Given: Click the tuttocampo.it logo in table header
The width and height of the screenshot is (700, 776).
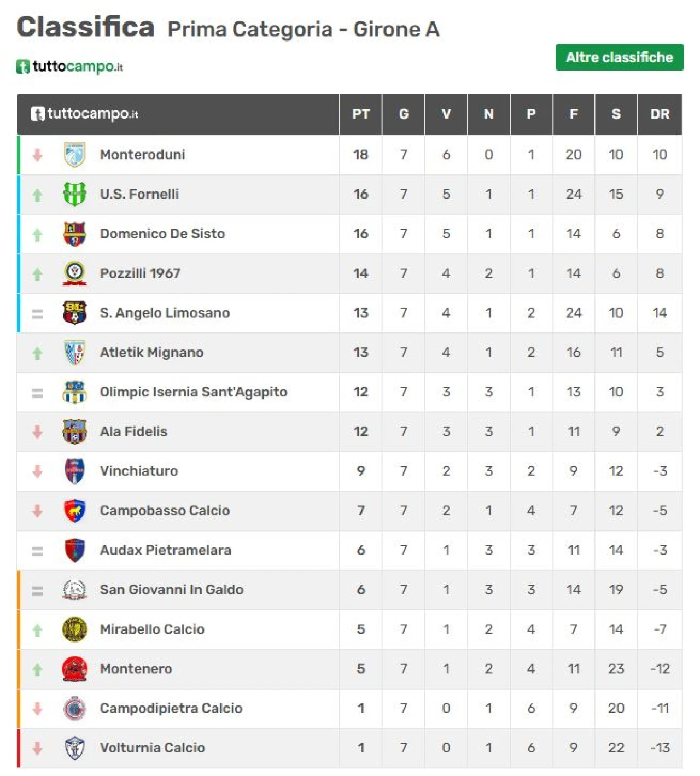Looking at the screenshot, I should (84, 114).
